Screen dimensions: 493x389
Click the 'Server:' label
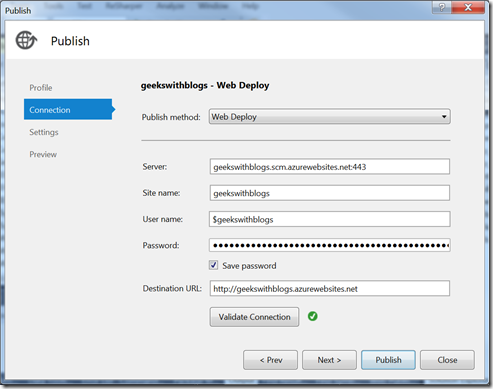click(x=155, y=167)
